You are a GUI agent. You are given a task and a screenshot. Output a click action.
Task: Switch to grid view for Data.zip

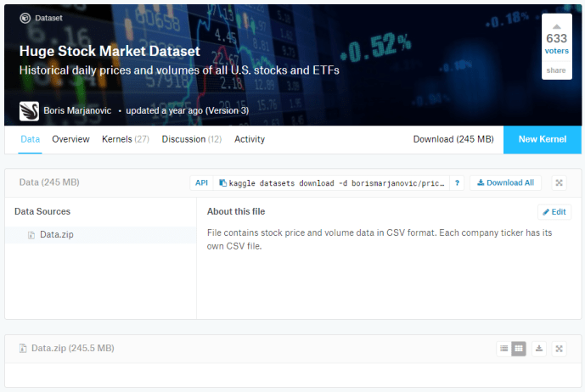click(x=519, y=349)
